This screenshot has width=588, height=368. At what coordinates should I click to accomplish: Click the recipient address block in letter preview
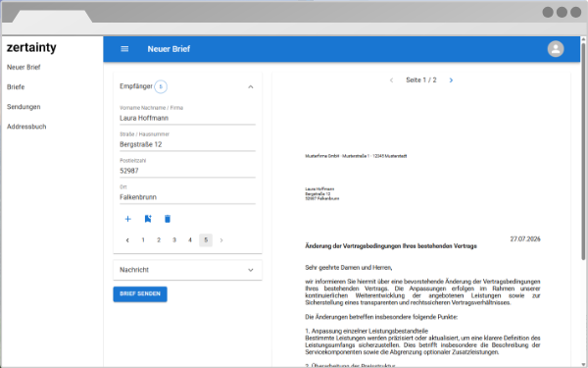click(x=322, y=193)
